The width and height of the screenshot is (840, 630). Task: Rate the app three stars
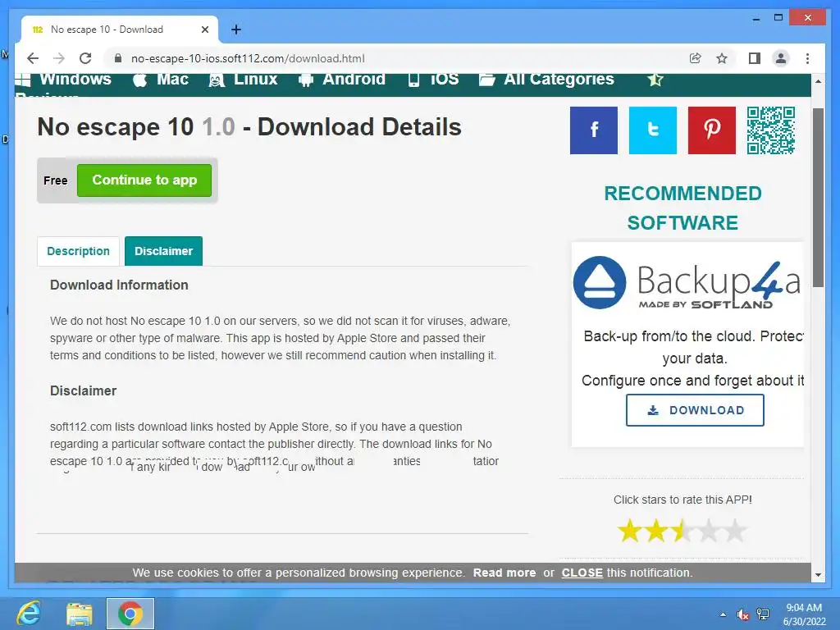pyautogui.click(x=682, y=531)
